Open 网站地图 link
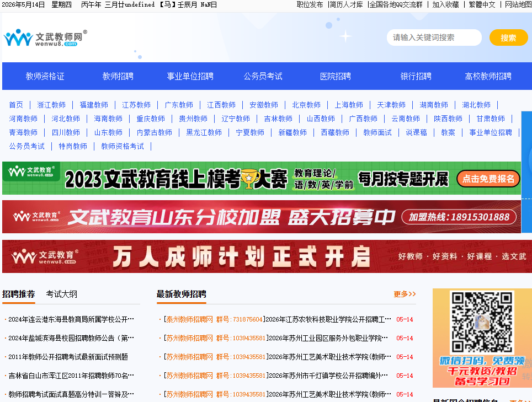The height and width of the screenshot is (402, 532). point(518,5)
